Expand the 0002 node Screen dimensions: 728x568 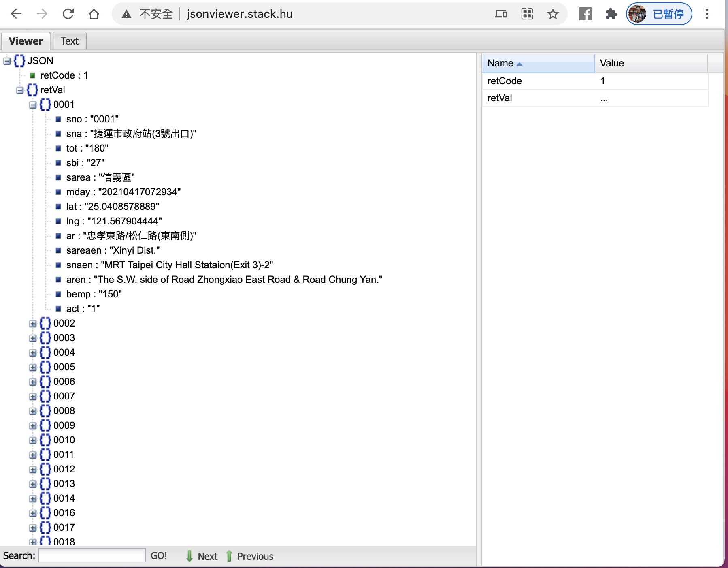click(x=33, y=324)
